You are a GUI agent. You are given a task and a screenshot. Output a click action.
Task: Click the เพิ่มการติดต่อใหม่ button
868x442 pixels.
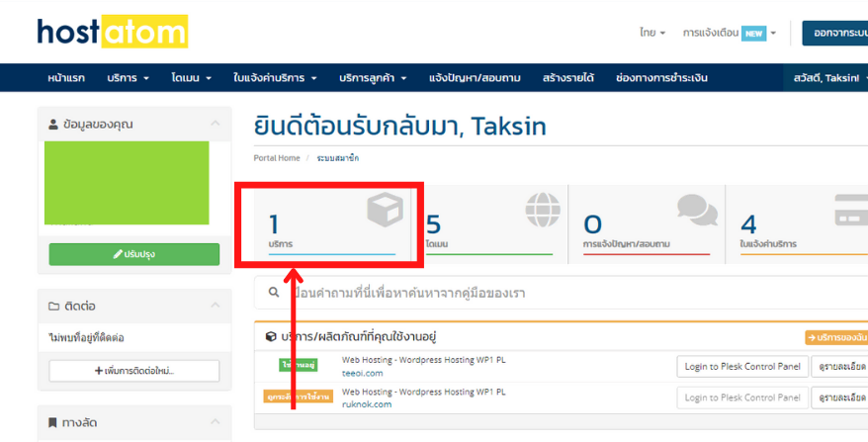click(134, 371)
